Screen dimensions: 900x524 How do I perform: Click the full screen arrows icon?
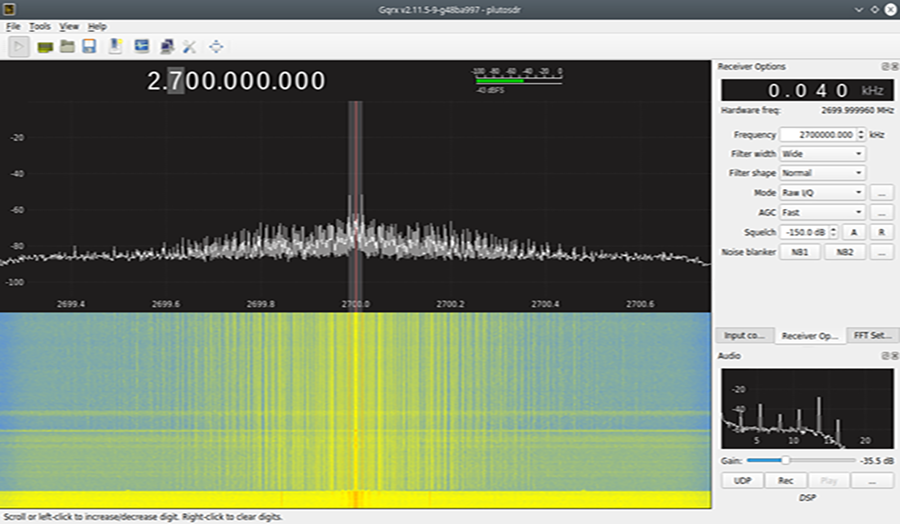pyautogui.click(x=215, y=46)
